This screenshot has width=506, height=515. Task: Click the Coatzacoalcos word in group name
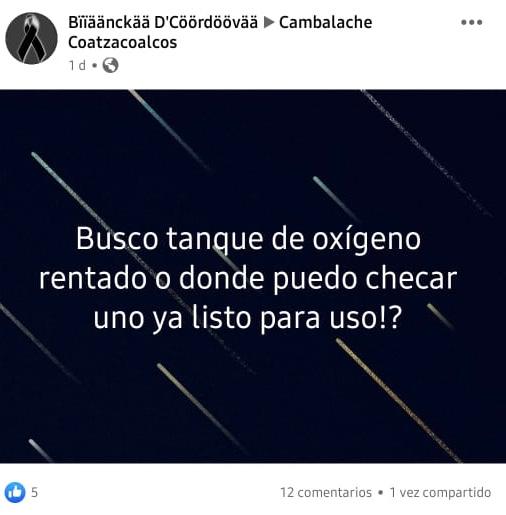click(x=123, y=42)
